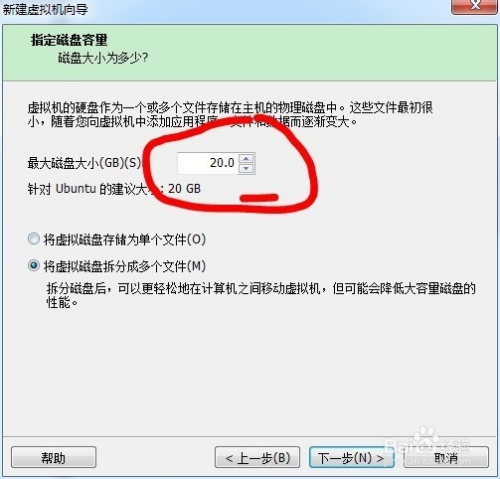This screenshot has width=500, height=479.
Task: Click the 拆分磁盘后 explanation paragraph
Action: pos(261,295)
